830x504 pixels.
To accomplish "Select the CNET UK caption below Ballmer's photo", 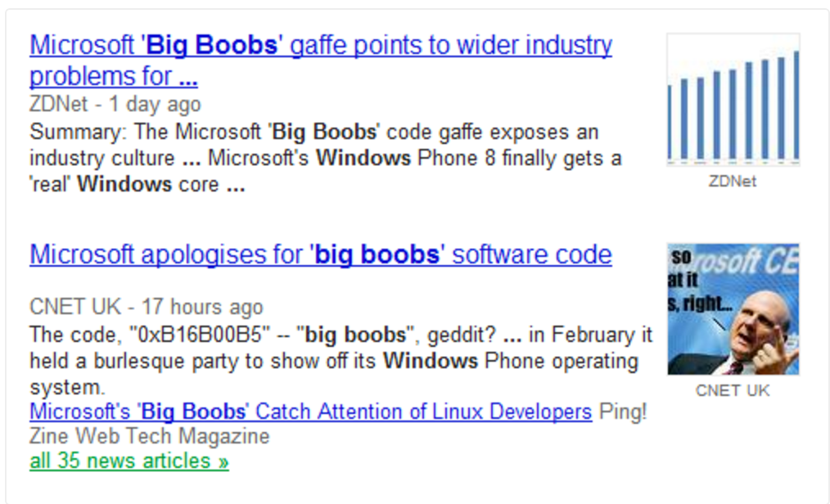I will point(733,390).
